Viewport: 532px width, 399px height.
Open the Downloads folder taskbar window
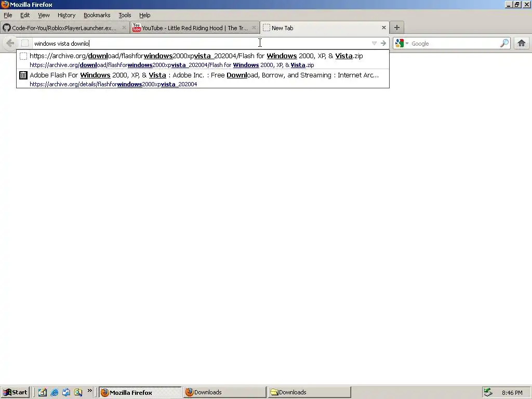(x=309, y=392)
